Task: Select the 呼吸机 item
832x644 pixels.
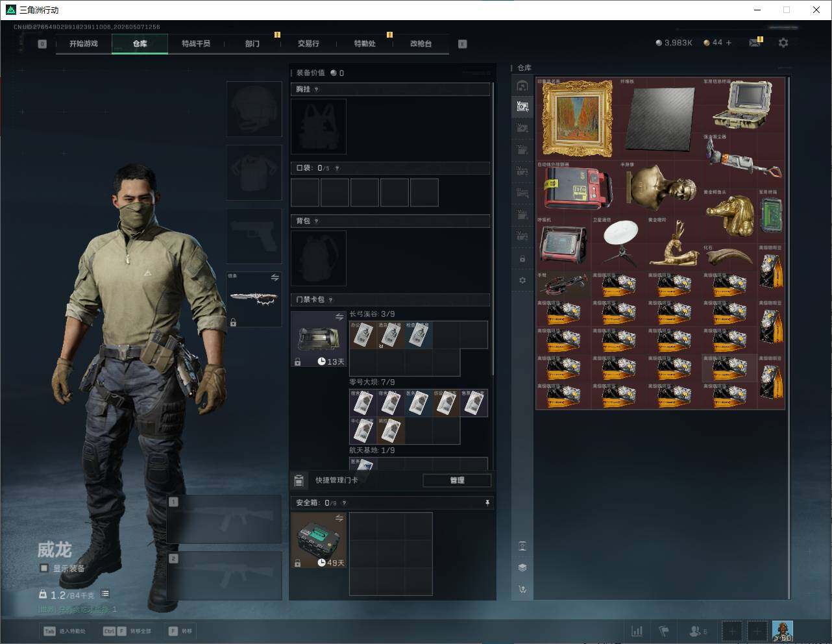Action: [x=563, y=243]
